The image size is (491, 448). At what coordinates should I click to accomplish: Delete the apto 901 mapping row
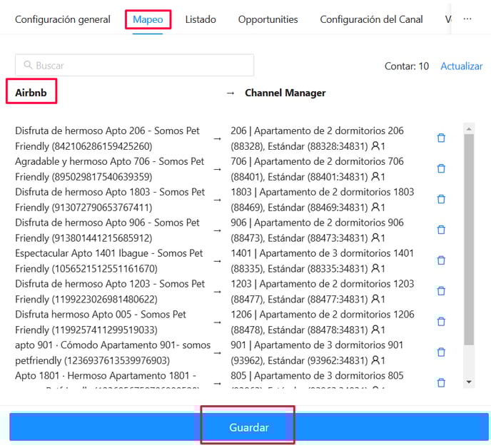(440, 352)
